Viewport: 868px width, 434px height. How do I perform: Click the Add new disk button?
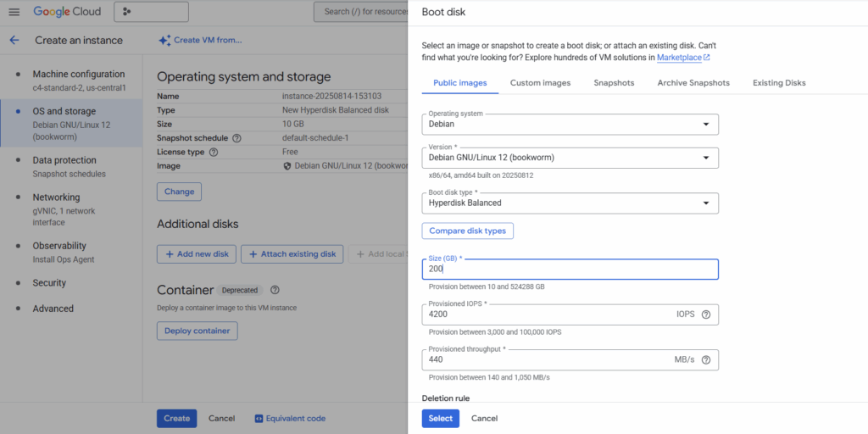pos(196,254)
